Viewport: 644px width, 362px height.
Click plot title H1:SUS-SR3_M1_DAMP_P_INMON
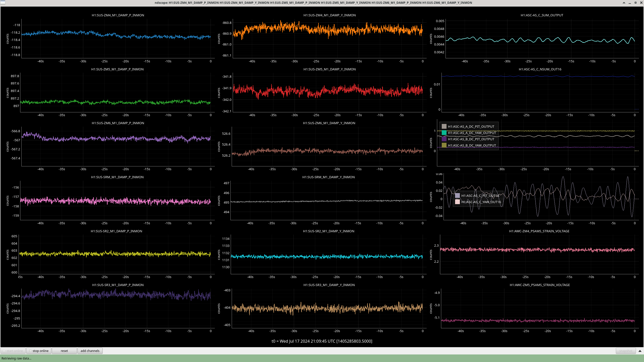118,285
